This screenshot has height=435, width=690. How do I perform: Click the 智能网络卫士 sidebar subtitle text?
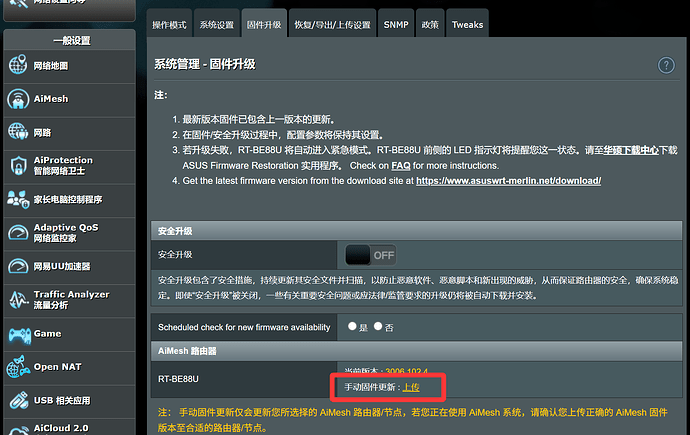click(x=59, y=171)
